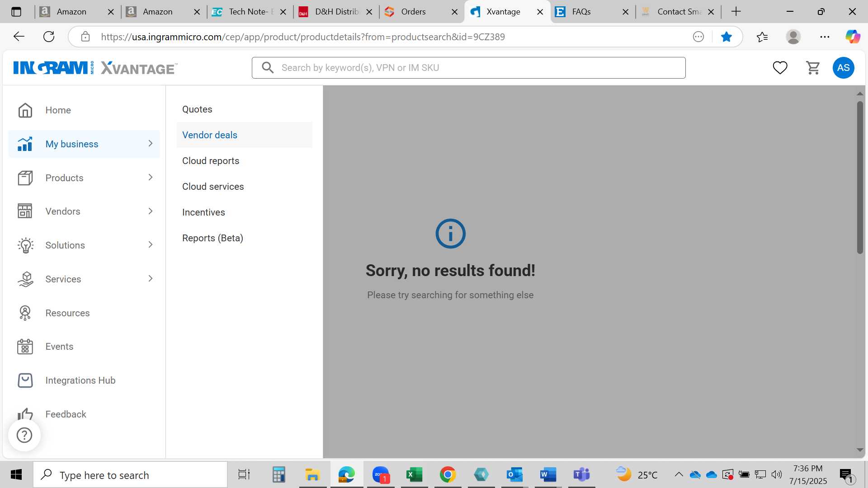View site information lock icon
This screenshot has width=868, height=488.
(x=85, y=37)
